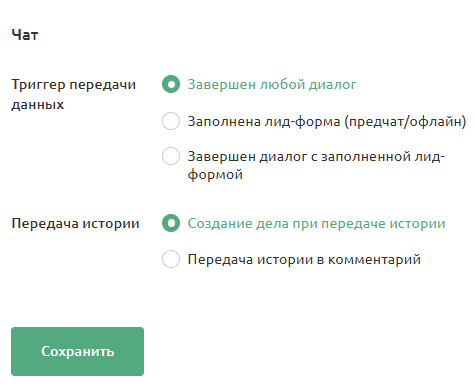This screenshot has height=388, width=475.
Task: Select the 'Завершен любой диалог' radio circle
Action: (x=171, y=84)
